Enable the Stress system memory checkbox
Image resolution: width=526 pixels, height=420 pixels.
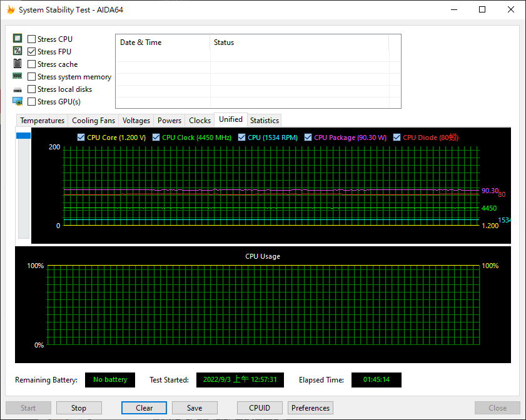click(x=31, y=76)
